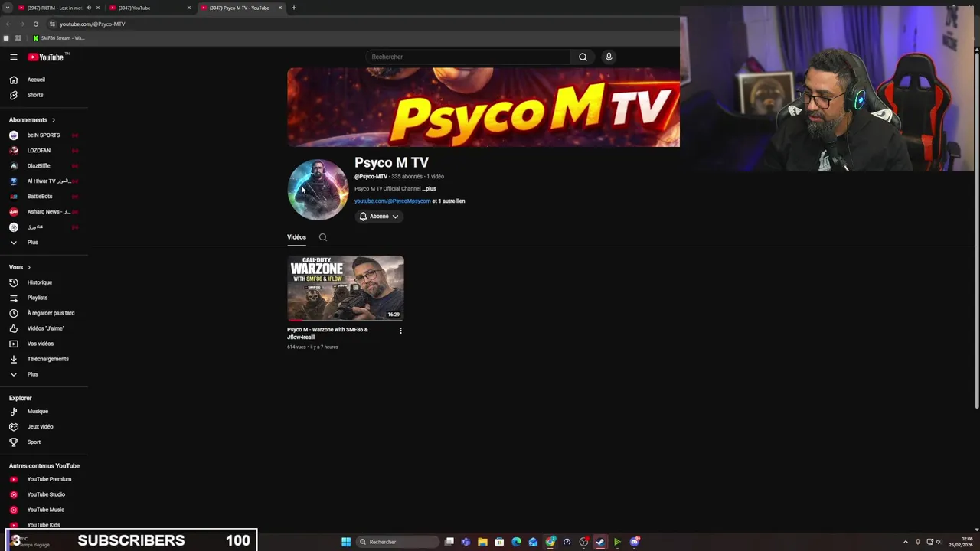The width and height of the screenshot is (980, 551).
Task: Open youtube.com/@PsycoMpsycom link
Action: (x=392, y=201)
